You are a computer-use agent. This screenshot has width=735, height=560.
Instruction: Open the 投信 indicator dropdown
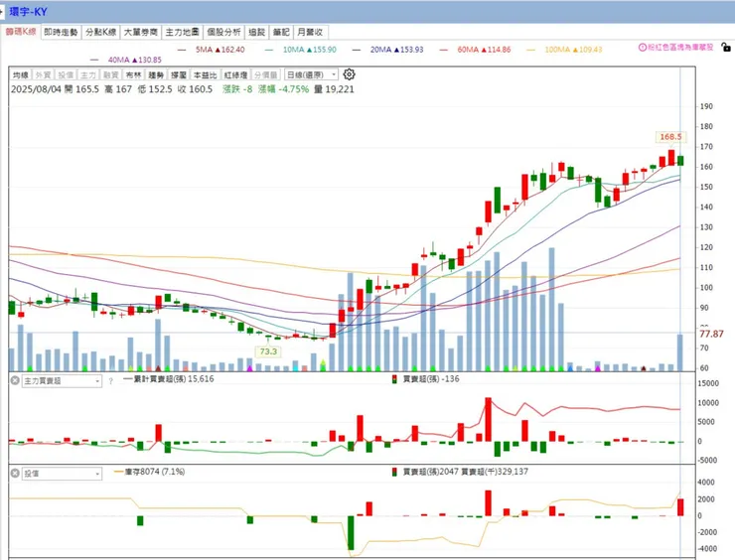pos(62,474)
